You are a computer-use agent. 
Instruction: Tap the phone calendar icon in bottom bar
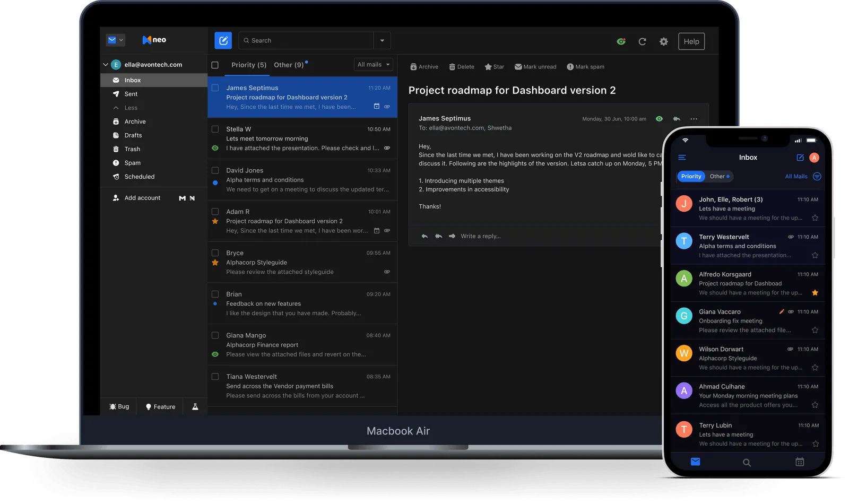(x=800, y=462)
